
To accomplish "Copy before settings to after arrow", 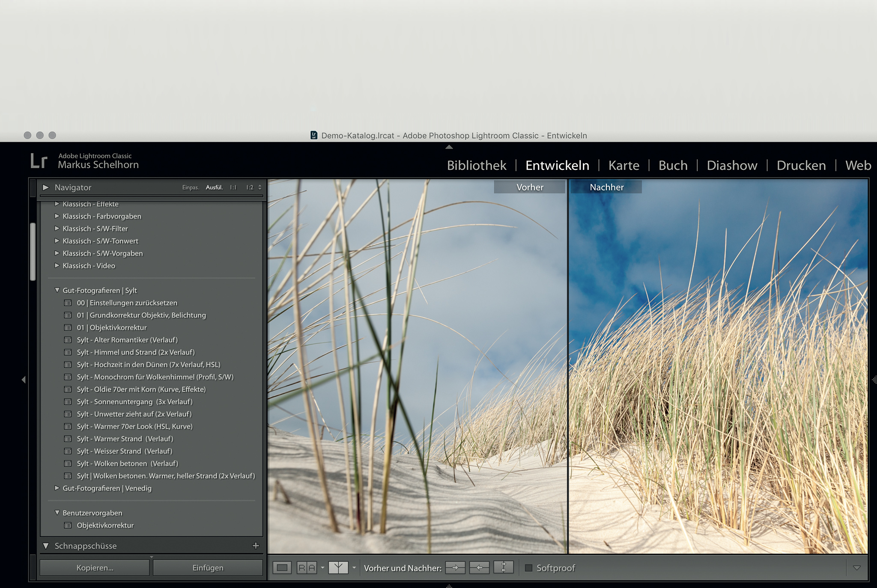I will coord(455,568).
